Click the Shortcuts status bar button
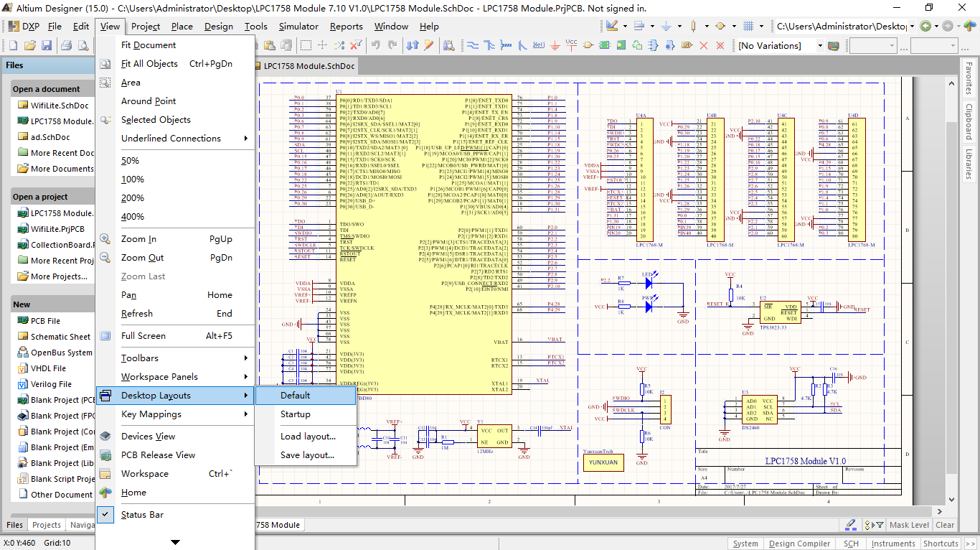 coord(941,544)
